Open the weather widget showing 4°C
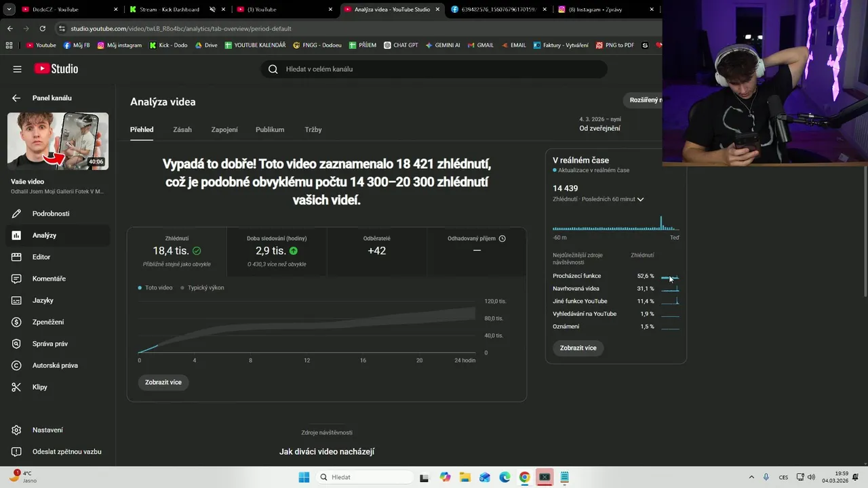868x488 pixels. (22, 477)
